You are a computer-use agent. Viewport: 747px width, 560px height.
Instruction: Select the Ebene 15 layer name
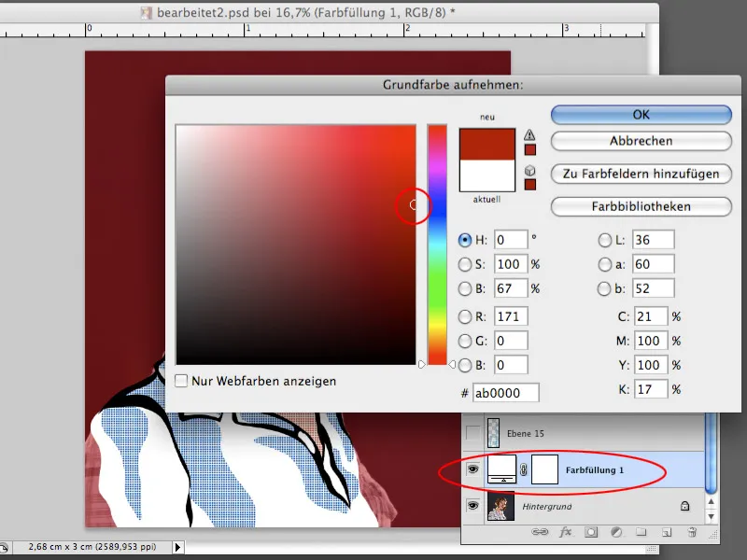coord(525,433)
